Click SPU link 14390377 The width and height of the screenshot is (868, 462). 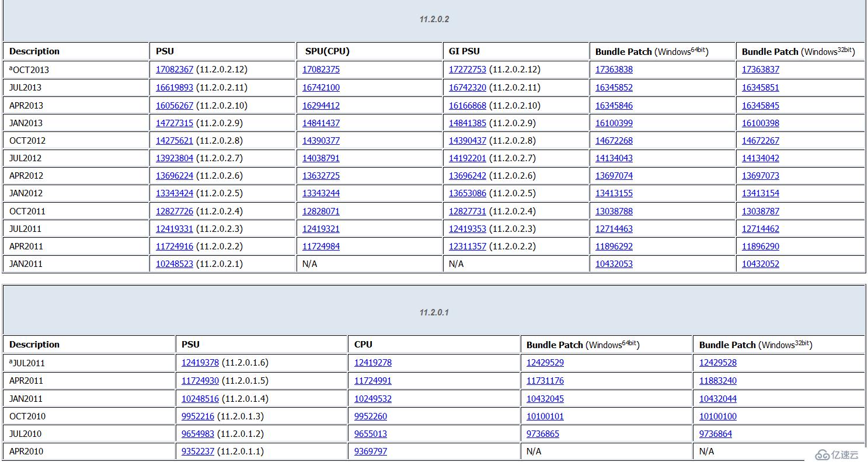pyautogui.click(x=321, y=141)
